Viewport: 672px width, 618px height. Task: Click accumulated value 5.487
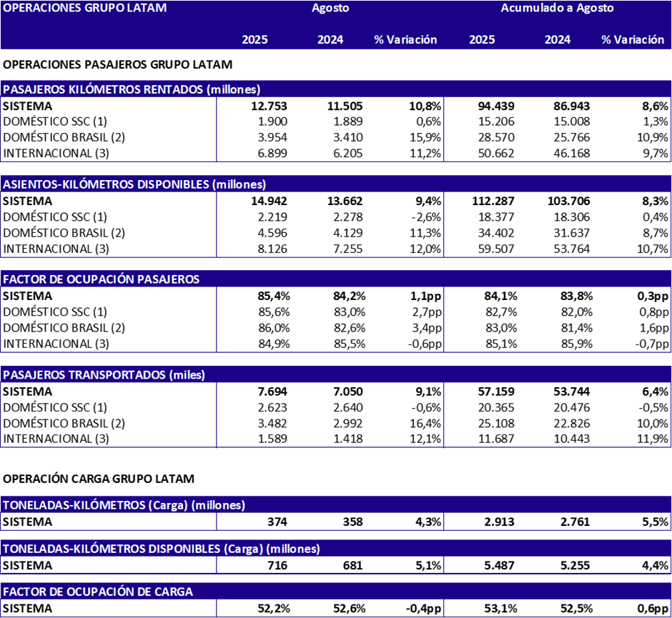coord(500,566)
